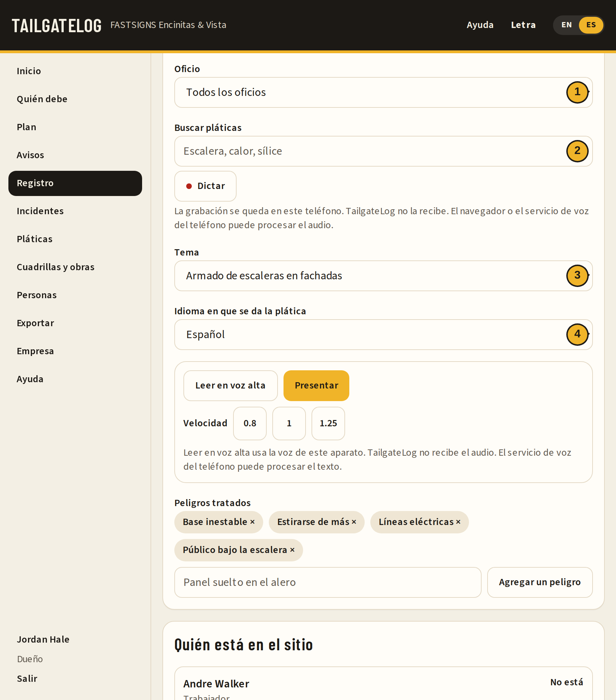The height and width of the screenshot is (700, 616).
Task: Open the Tema dropdown
Action: pos(383,276)
